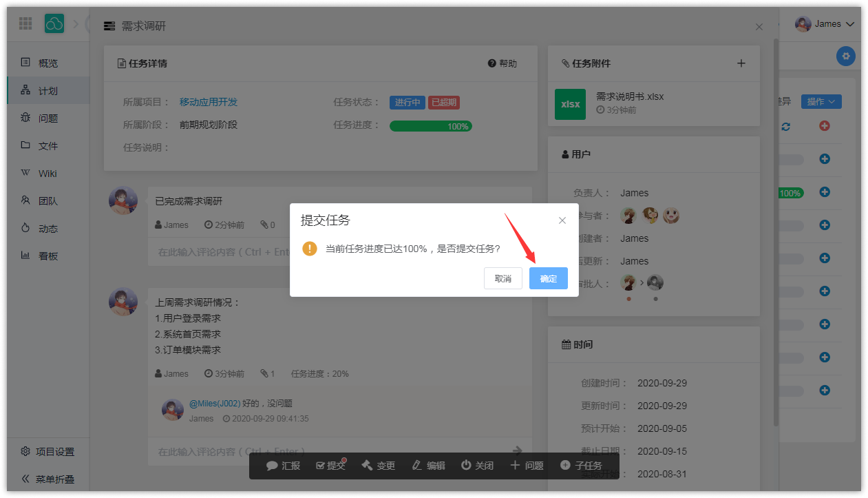868x498 pixels.
Task: Click the blue refresh icon
Action: click(x=785, y=126)
